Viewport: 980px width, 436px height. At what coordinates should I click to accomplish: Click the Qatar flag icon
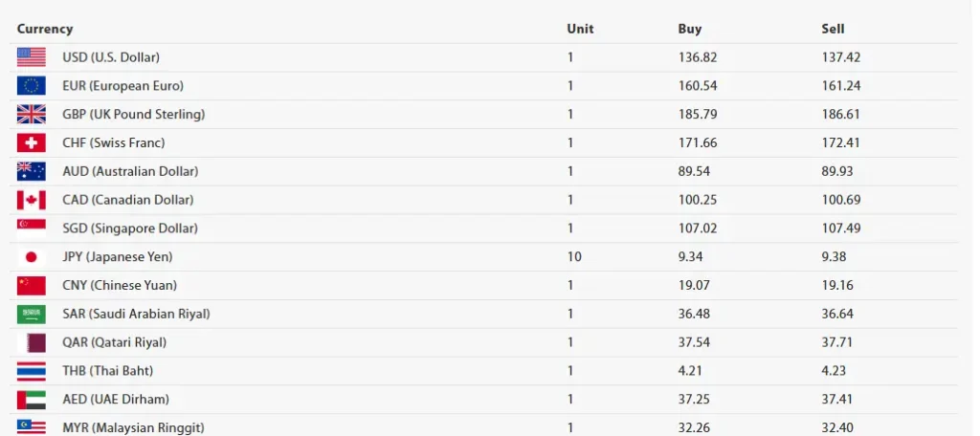(x=31, y=342)
